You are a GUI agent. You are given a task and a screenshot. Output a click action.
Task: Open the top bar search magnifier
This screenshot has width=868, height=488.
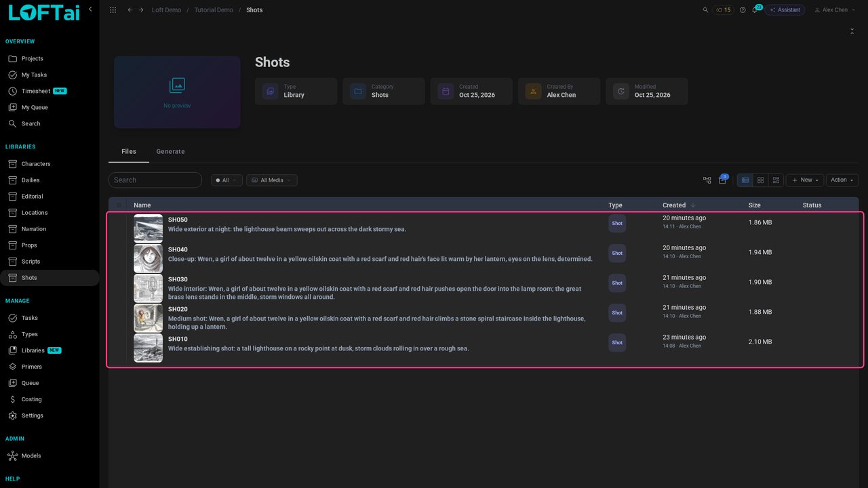click(x=705, y=10)
